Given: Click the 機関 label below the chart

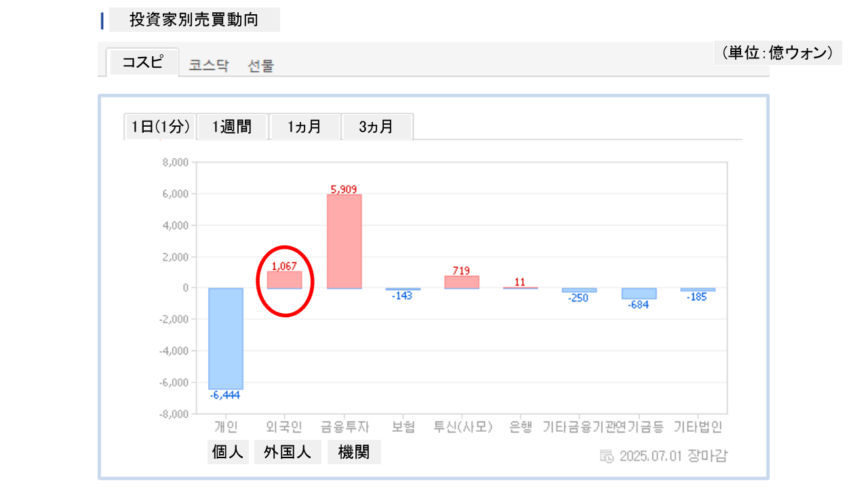Looking at the screenshot, I should point(354,452).
